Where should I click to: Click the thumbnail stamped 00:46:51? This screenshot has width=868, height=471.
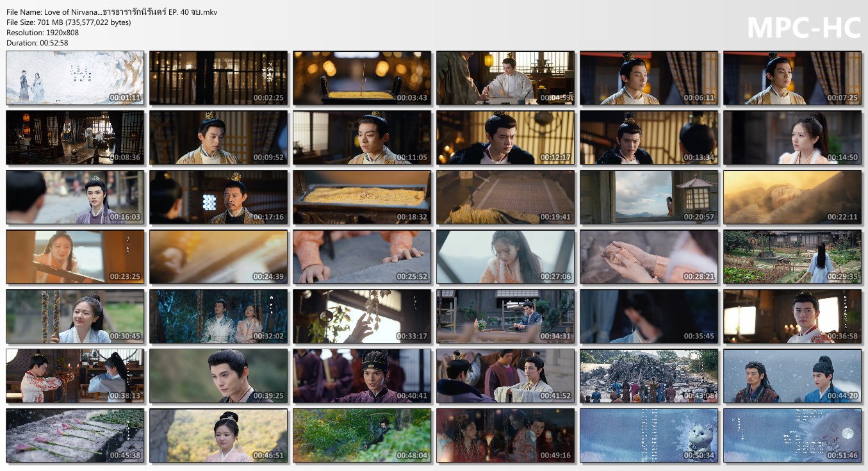click(x=218, y=435)
